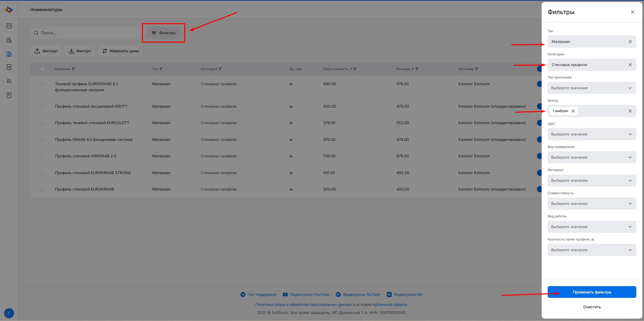The height and width of the screenshot is (321, 644).
Task: Clear the Материал value in Тип filter
Action: tap(630, 42)
